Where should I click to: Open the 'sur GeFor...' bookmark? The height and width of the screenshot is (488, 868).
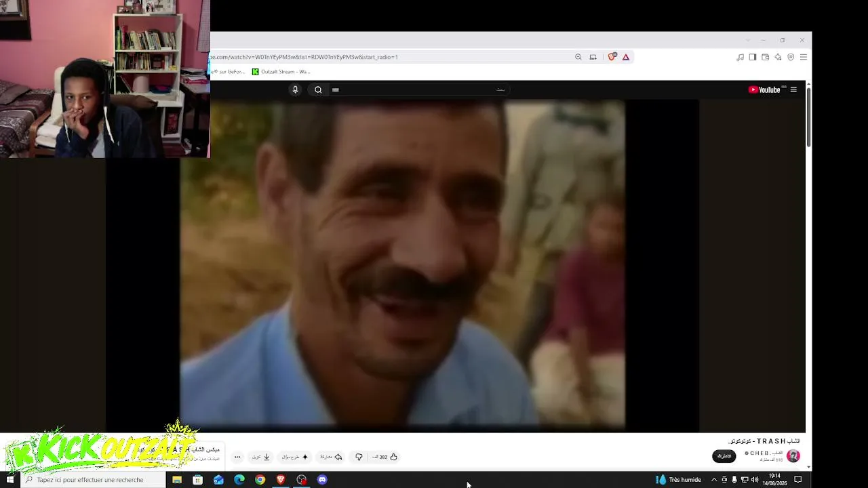click(229, 71)
